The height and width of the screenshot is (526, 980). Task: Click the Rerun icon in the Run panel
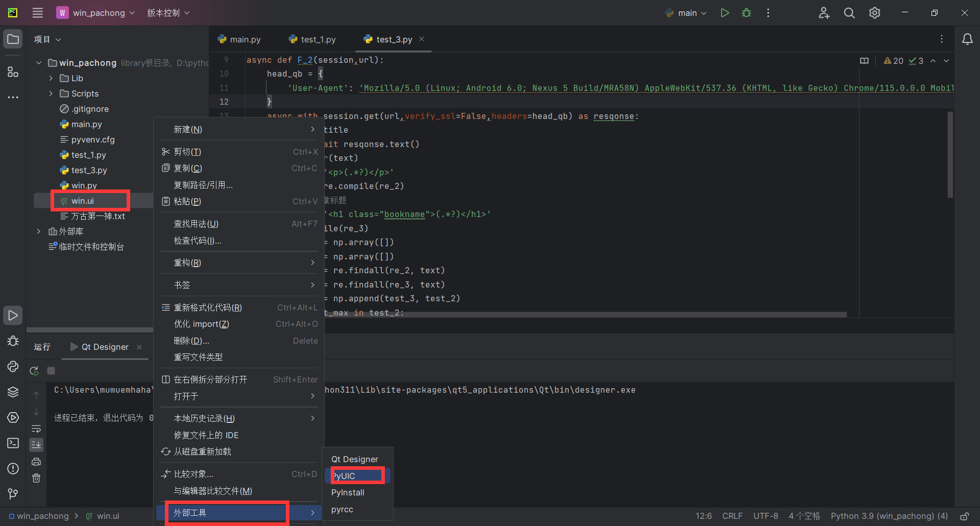pos(34,371)
